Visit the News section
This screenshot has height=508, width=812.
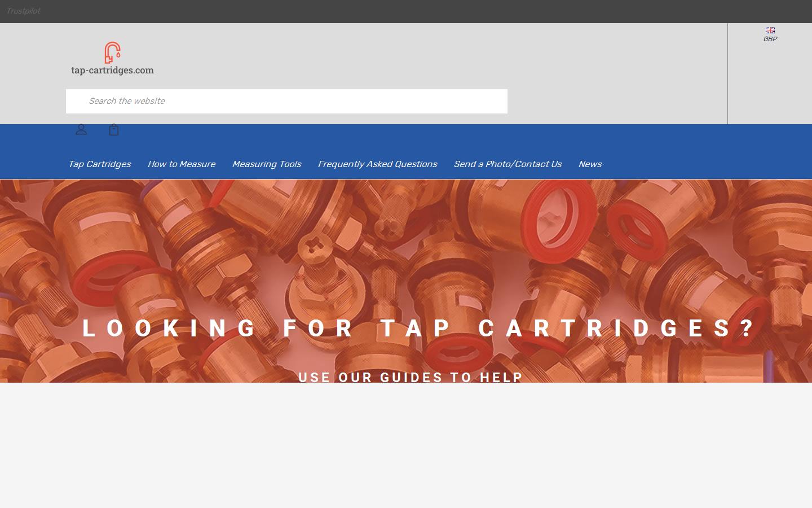pyautogui.click(x=589, y=164)
